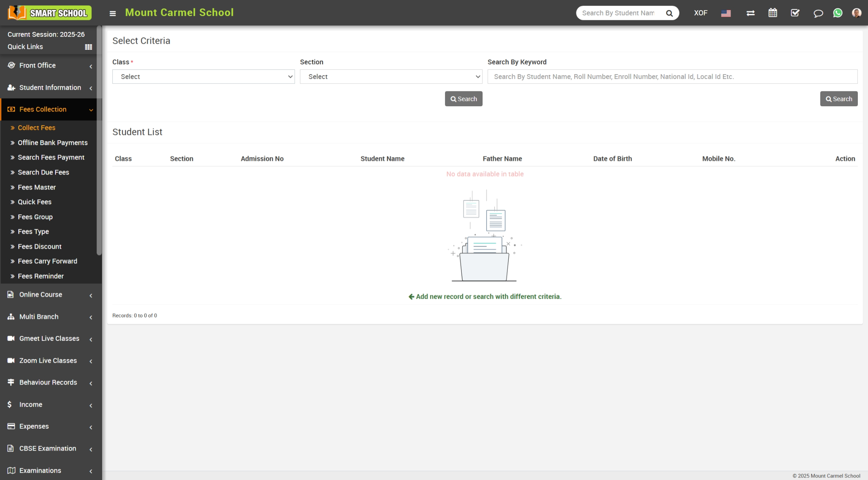Image resolution: width=868 pixels, height=480 pixels.
Task: Open Offline Bank Payments submenu item
Action: coord(53,143)
